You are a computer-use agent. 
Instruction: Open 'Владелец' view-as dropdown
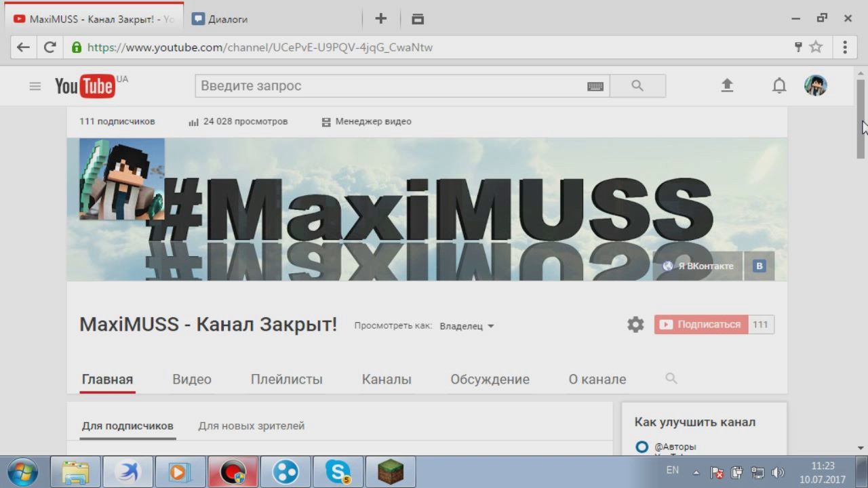point(467,326)
